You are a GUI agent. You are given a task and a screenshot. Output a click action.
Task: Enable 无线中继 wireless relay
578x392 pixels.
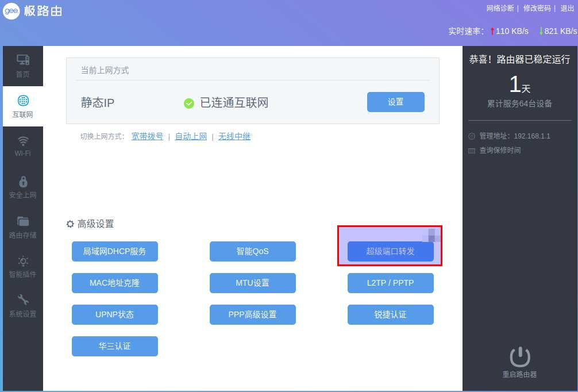(234, 137)
